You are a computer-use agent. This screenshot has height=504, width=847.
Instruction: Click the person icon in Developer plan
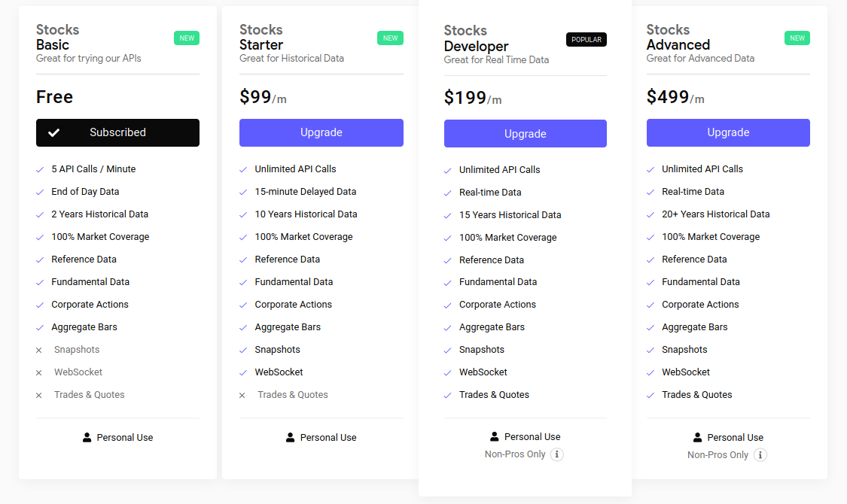tap(495, 436)
